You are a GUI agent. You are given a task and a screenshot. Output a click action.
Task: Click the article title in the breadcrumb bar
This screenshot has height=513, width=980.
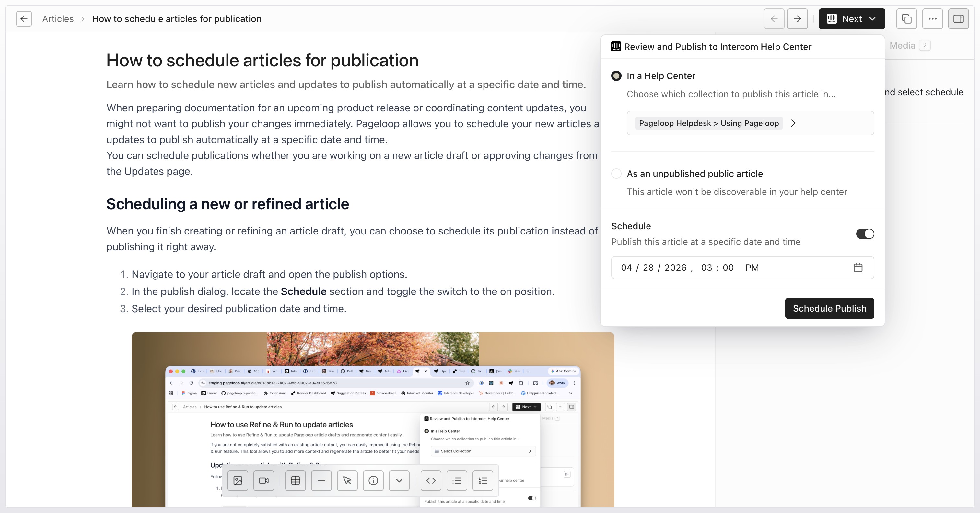(177, 19)
